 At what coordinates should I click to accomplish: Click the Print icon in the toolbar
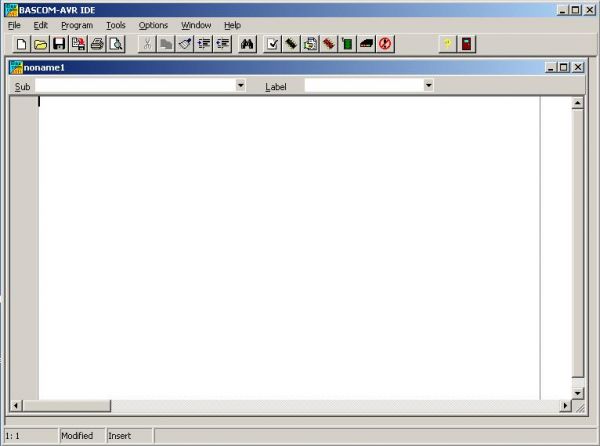click(x=98, y=44)
